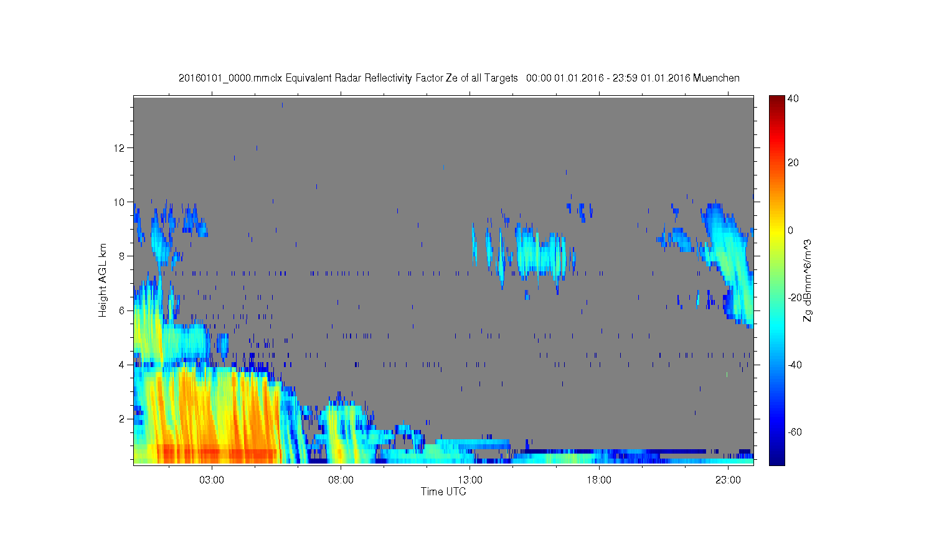
Task: Click the 'Time UTC' x-axis label
Action: pyautogui.click(x=443, y=492)
